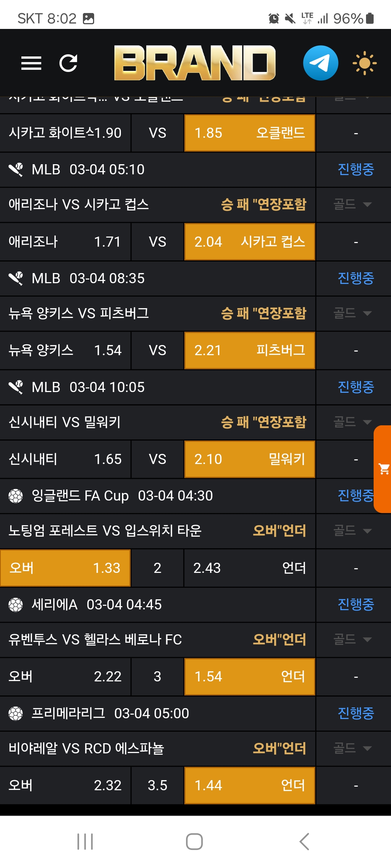
Task: Expand dropdown for 유벤투스 VS 헬라스 베로나 FC
Action: tap(353, 639)
